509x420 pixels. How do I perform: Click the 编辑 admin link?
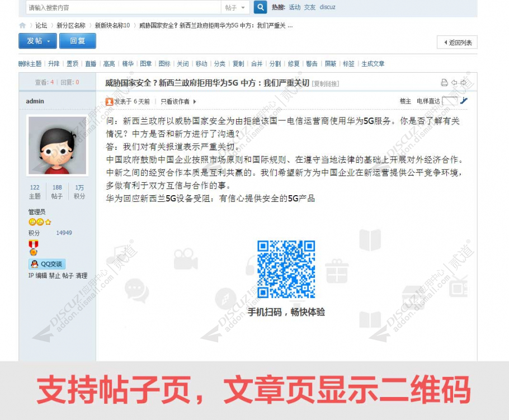coord(41,276)
